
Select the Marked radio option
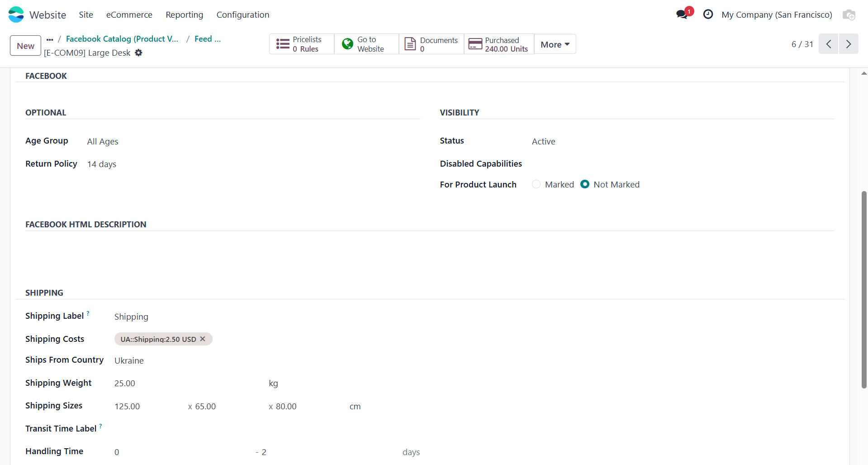point(536,184)
